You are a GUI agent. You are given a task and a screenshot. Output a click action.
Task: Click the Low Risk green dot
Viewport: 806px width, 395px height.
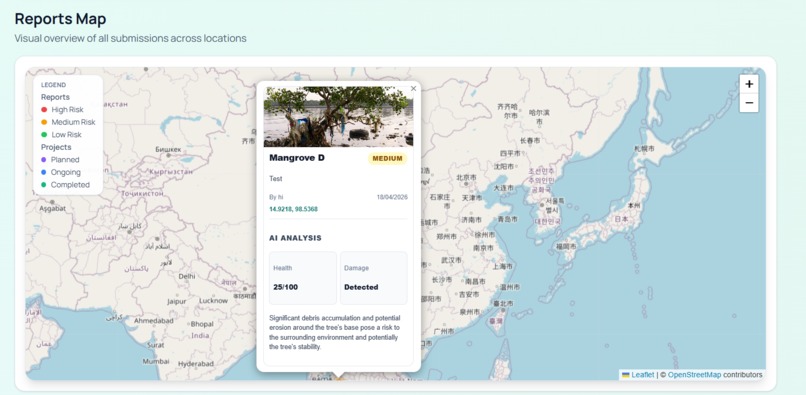point(44,135)
